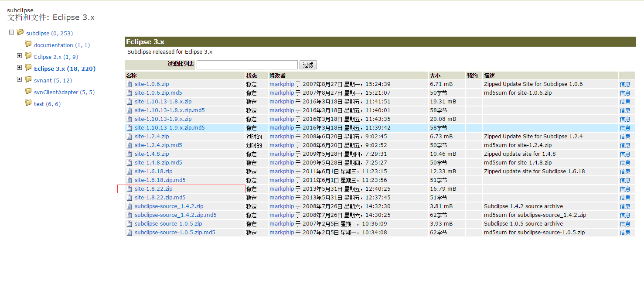Click file icon beside site-1.2.4.zip
Screen dimensions: 644x281
click(129, 137)
